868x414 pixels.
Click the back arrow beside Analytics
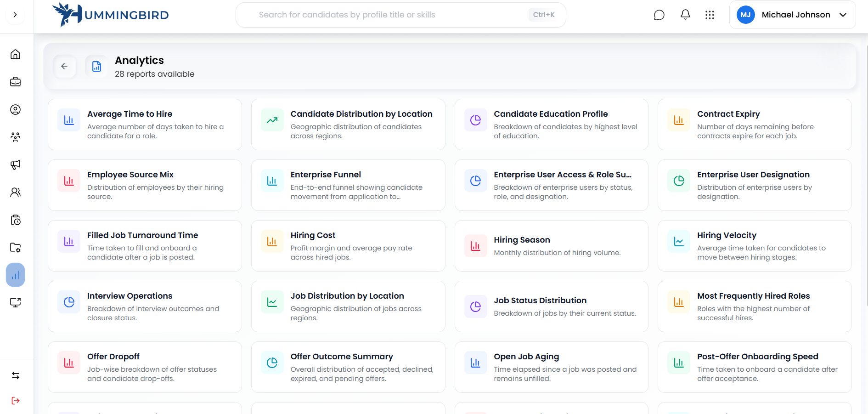tap(64, 67)
